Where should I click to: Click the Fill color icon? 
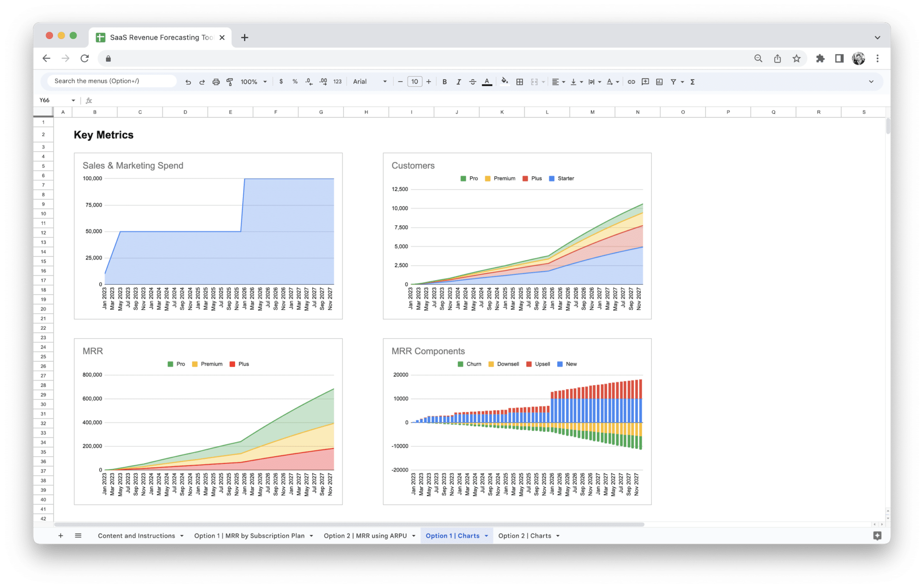pos(504,82)
